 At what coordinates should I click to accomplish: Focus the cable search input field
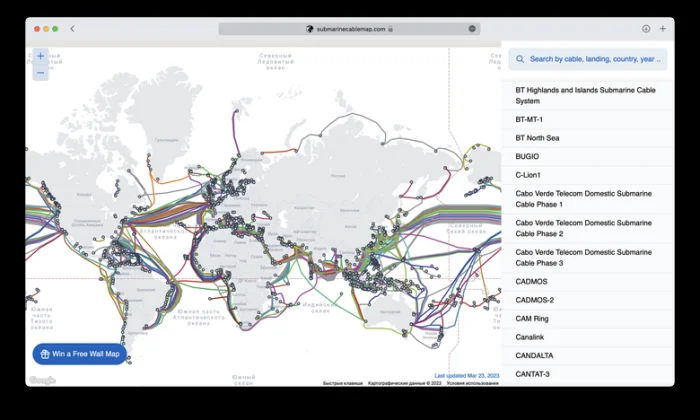(x=588, y=59)
